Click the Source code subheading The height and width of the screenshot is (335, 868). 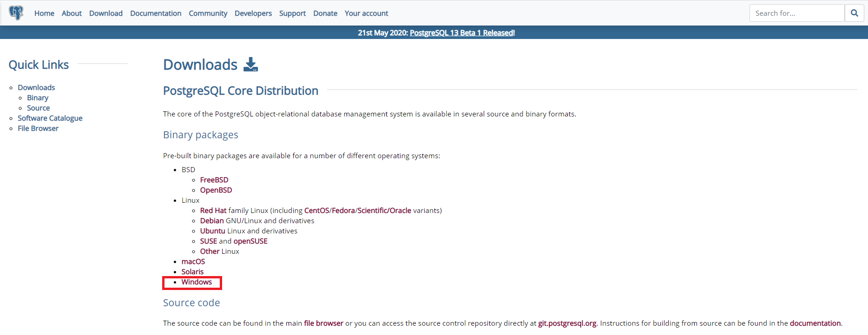191,303
